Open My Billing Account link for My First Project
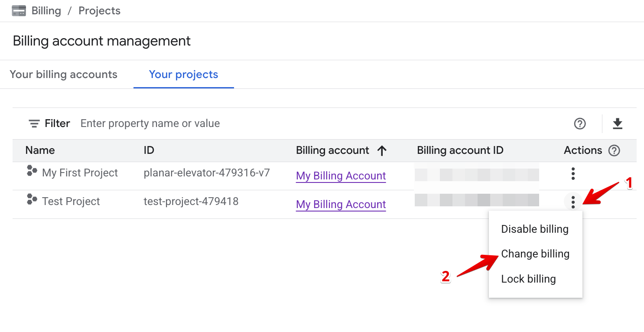This screenshot has height=332, width=644. coord(341,176)
